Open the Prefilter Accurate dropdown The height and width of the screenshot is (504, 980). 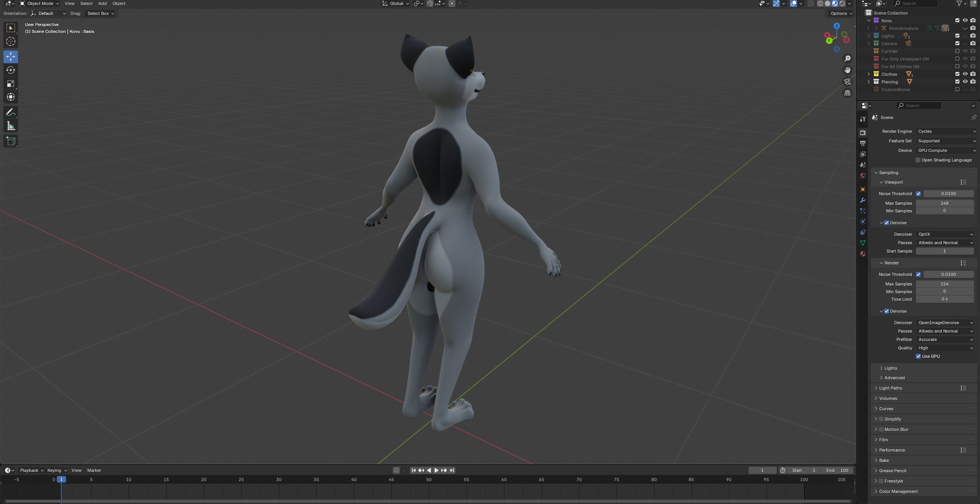coord(944,339)
